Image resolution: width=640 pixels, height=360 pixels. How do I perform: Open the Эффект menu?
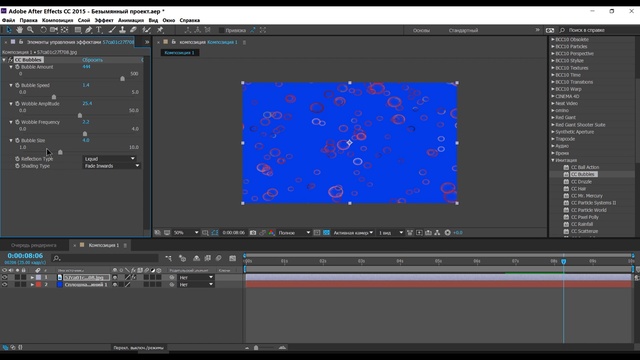104,20
